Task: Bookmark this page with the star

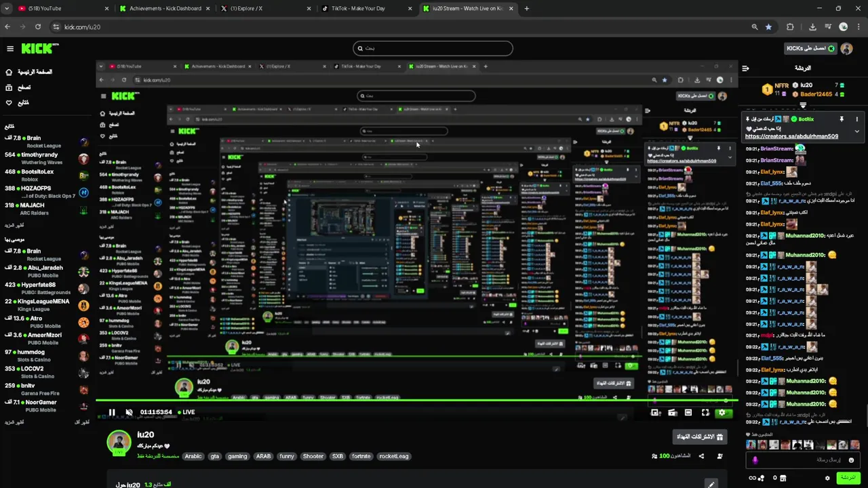Action: tap(768, 27)
